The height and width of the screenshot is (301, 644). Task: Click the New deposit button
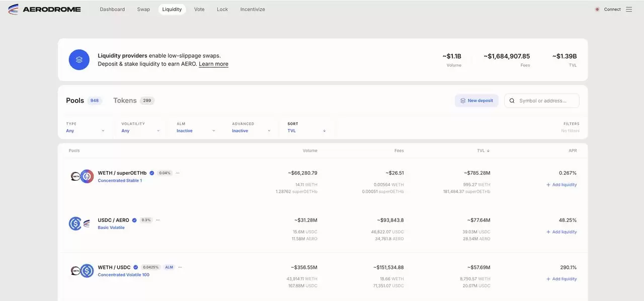[x=476, y=100]
